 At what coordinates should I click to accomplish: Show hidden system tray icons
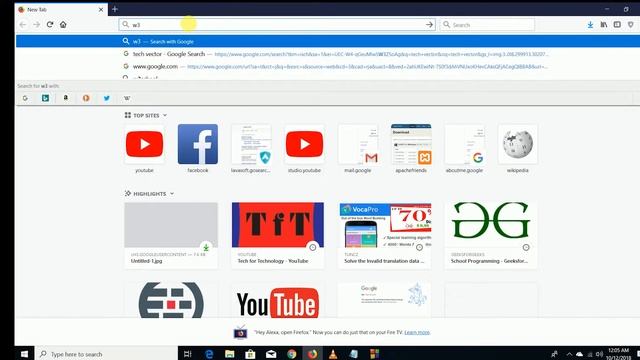[x=569, y=354]
